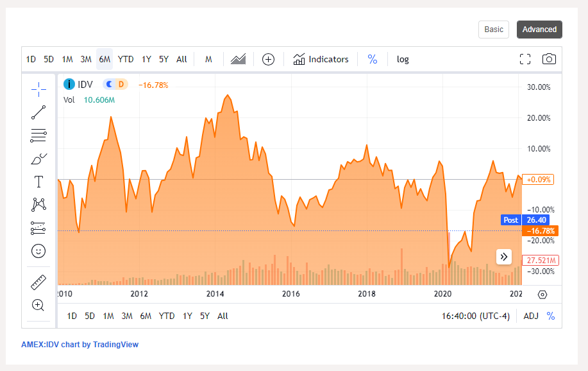Toggle percent scale in bottom bar
Image resolution: width=588 pixels, height=371 pixels.
click(x=551, y=316)
